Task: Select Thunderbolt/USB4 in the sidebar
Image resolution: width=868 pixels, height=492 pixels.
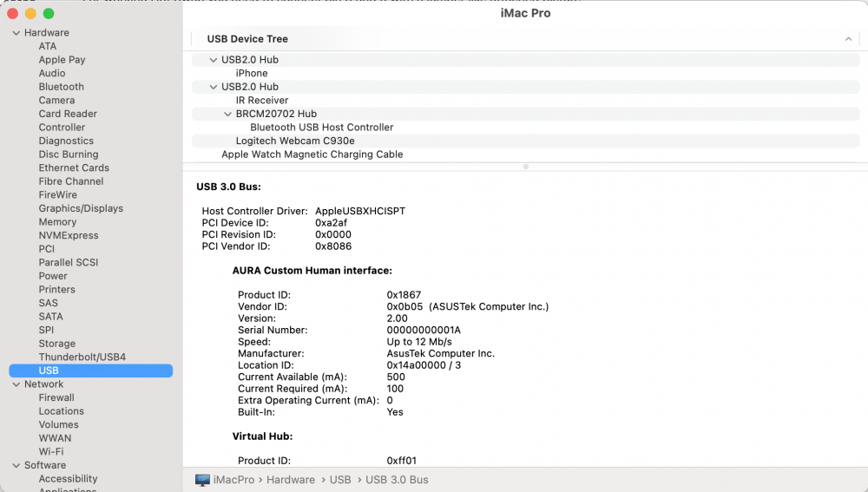Action: pos(82,357)
